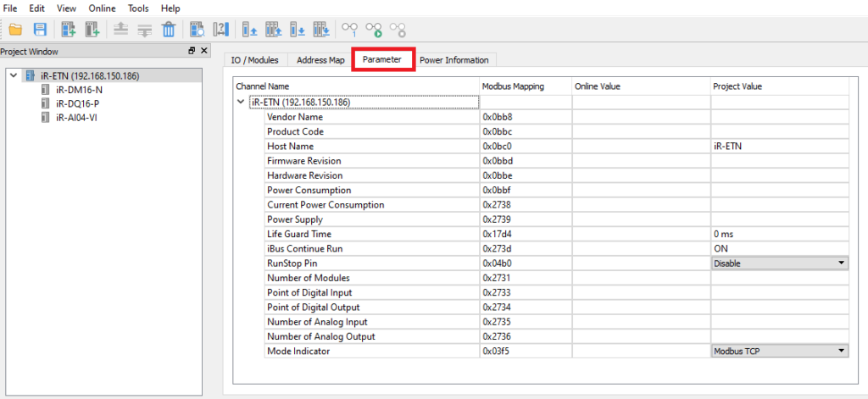Click the connect icon labeled with number 1
This screenshot has width=868, height=399.
pyautogui.click(x=349, y=30)
